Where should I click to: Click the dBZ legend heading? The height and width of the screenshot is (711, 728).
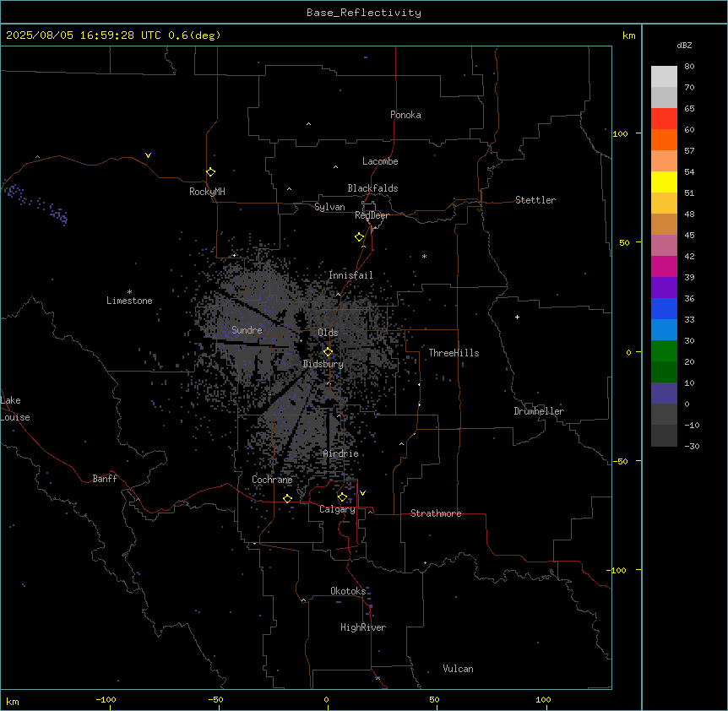click(684, 45)
